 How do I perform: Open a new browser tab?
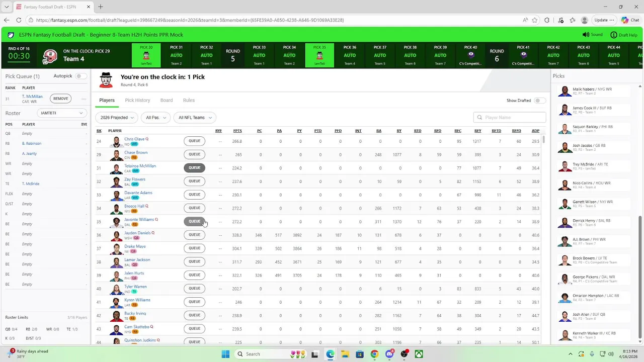[x=100, y=7]
